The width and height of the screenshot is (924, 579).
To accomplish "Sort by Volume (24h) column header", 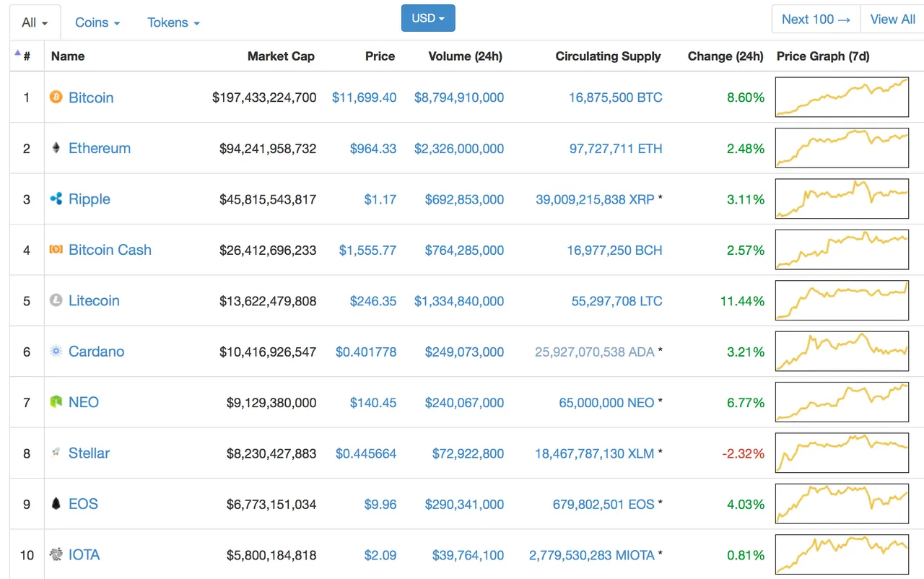I will tap(465, 56).
